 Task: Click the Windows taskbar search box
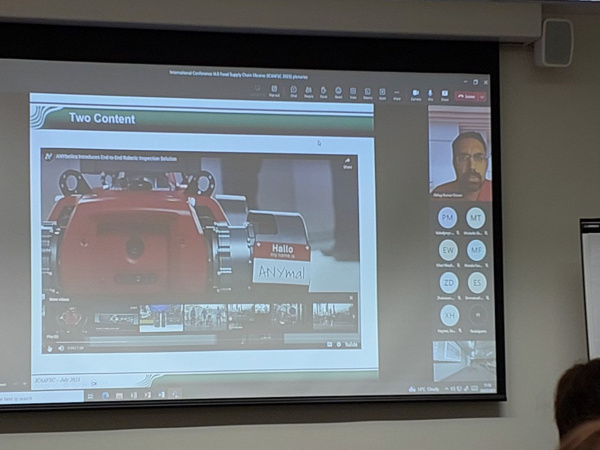[41, 398]
